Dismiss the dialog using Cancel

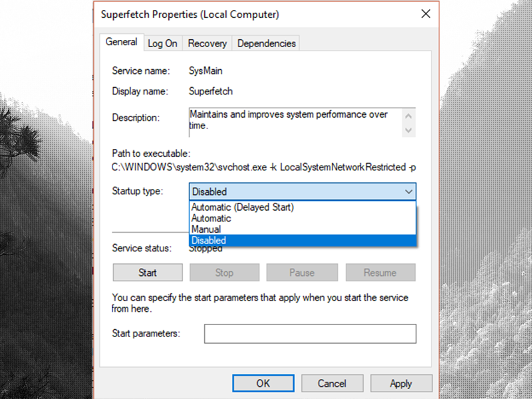(x=332, y=383)
